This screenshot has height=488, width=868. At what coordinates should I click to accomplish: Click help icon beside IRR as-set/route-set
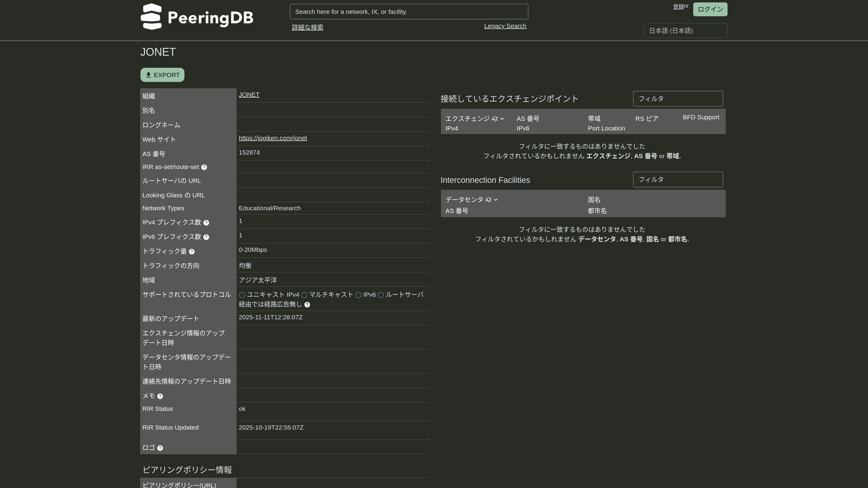(x=204, y=167)
